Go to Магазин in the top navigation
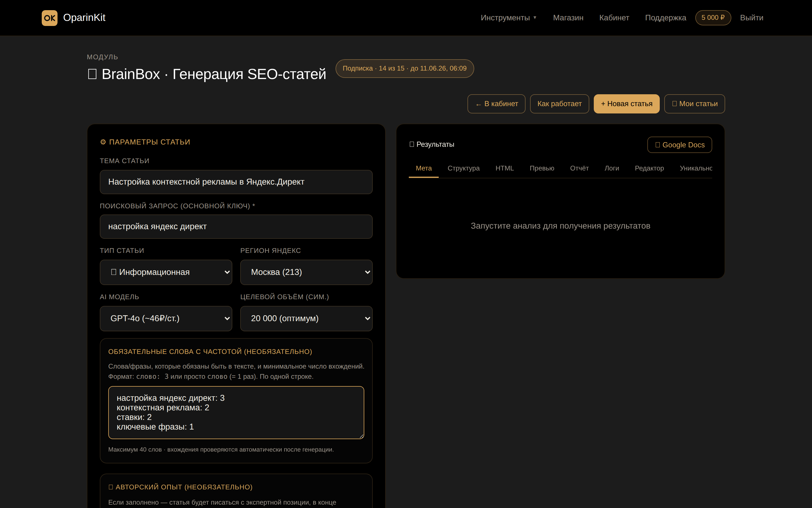812x508 pixels. [x=568, y=18]
